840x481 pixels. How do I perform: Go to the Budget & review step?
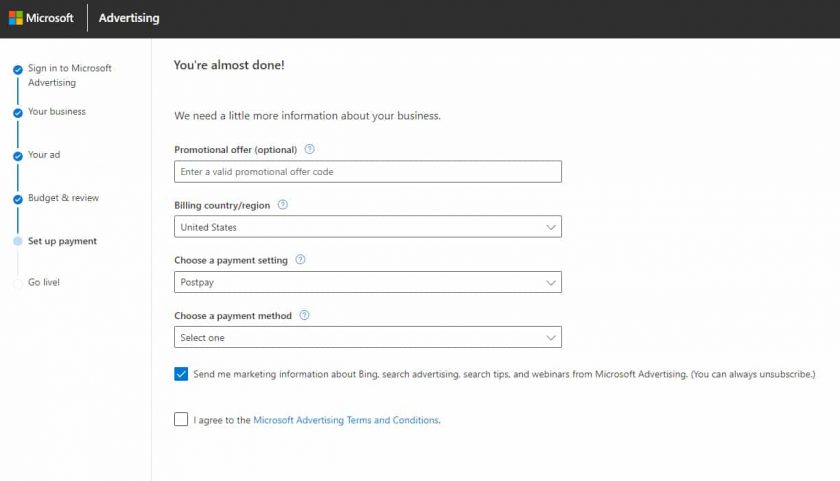(x=63, y=198)
